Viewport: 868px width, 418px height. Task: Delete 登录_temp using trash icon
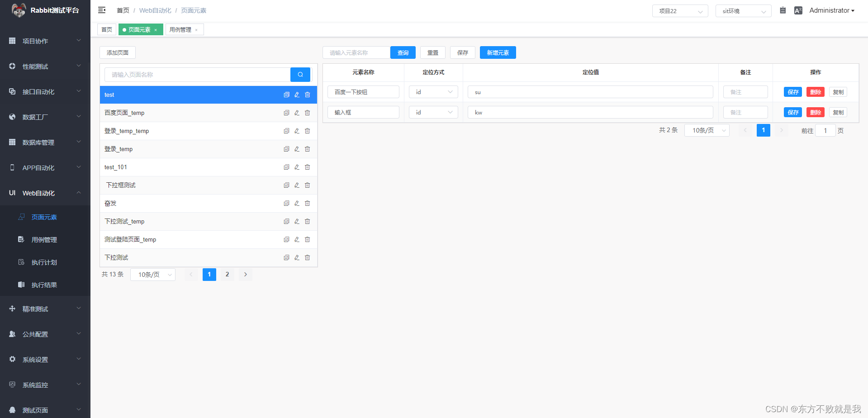[x=308, y=149]
